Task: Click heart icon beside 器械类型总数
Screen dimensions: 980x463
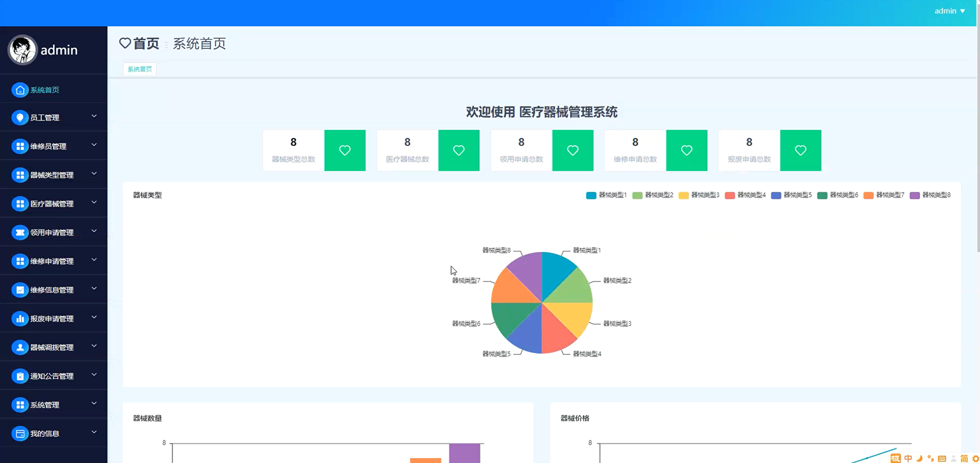Action: [x=345, y=150]
